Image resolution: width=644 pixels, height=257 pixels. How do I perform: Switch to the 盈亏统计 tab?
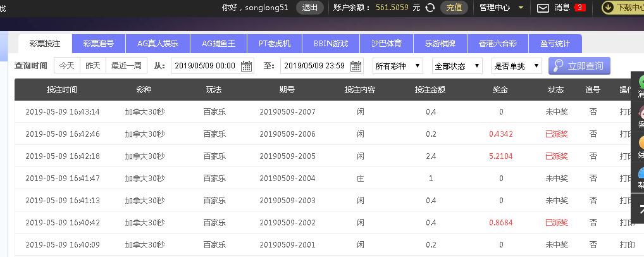coord(555,44)
